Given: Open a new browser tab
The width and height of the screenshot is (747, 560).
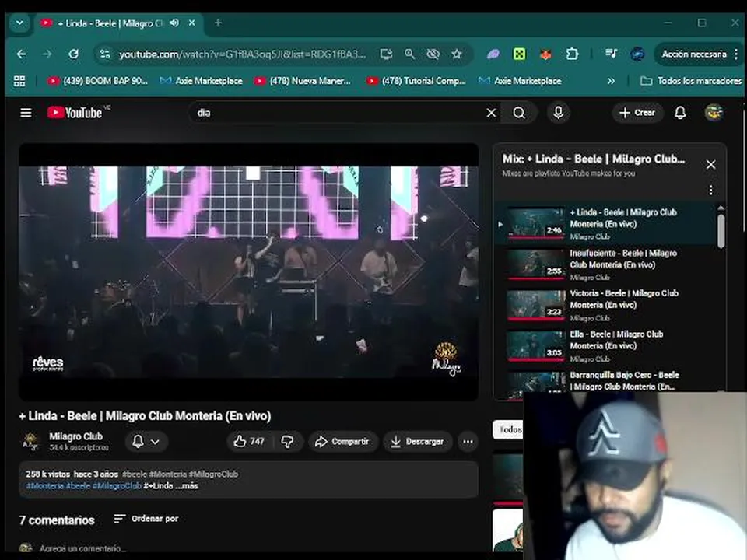Looking at the screenshot, I should pos(218,23).
